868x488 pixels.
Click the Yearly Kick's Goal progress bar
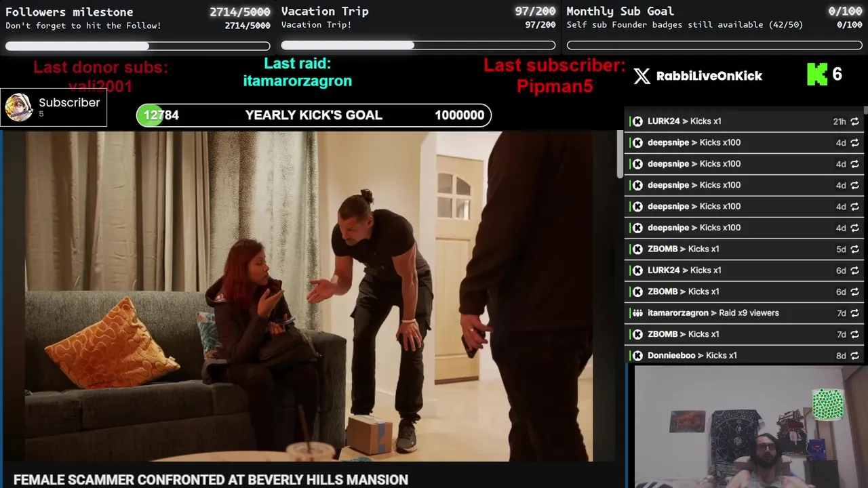[x=313, y=115]
